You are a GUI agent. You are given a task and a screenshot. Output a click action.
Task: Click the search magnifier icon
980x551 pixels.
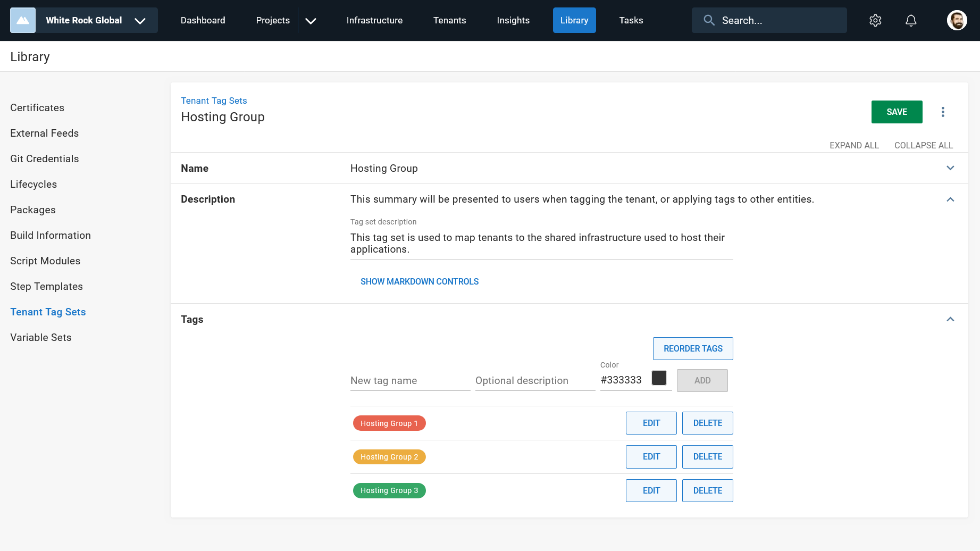click(x=709, y=20)
